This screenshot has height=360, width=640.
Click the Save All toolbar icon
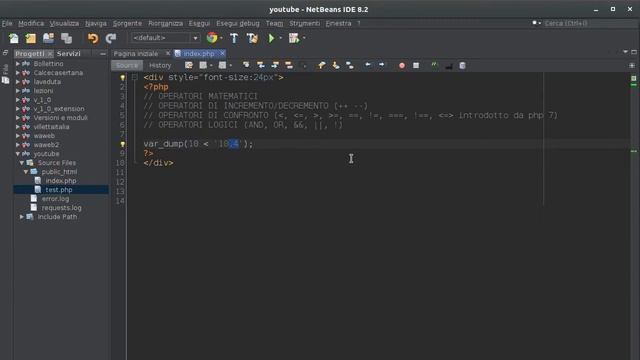[66, 38]
